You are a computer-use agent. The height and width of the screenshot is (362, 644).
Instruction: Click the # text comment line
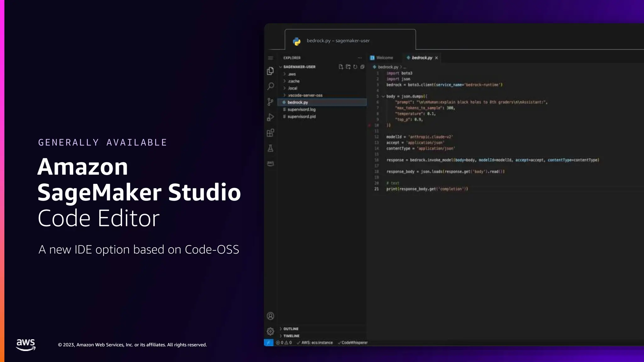click(x=393, y=183)
